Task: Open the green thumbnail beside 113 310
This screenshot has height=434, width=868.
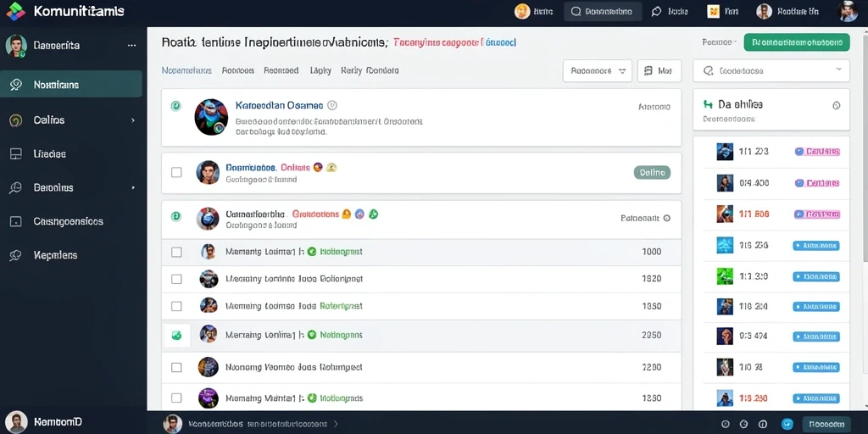Action: pos(725,275)
